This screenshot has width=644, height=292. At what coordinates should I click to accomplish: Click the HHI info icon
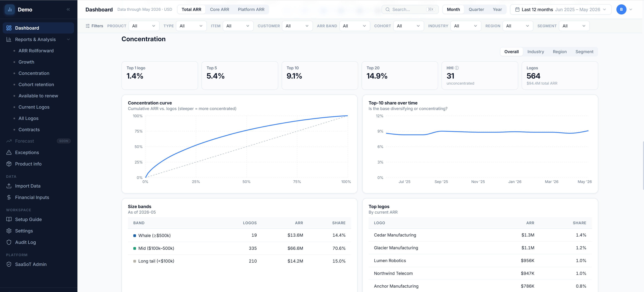(457, 68)
